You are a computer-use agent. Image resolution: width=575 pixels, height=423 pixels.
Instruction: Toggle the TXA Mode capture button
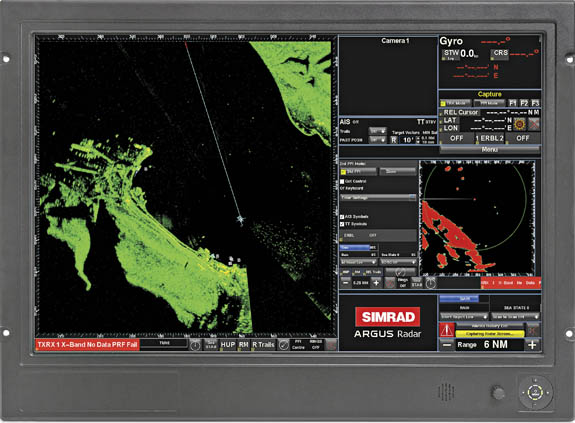(x=456, y=103)
